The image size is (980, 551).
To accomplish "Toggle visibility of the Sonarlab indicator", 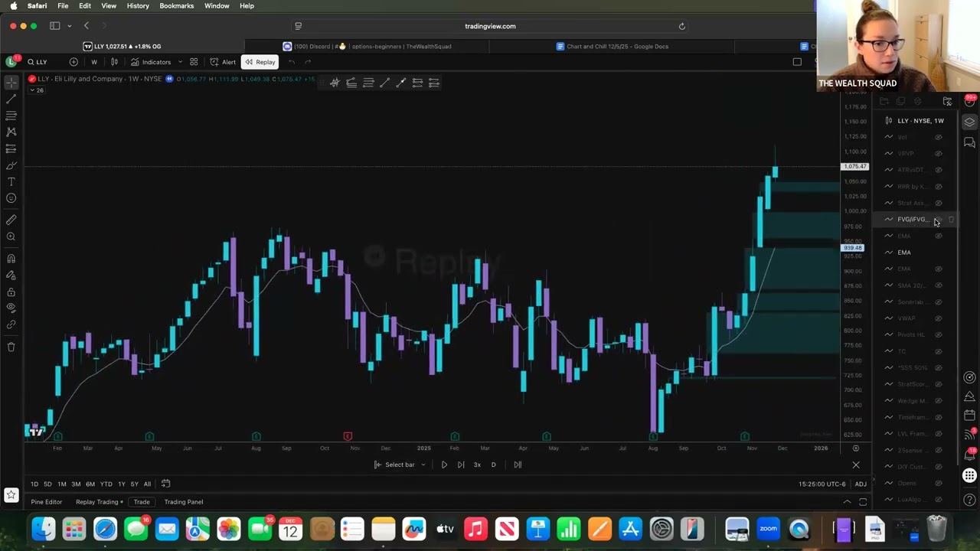I will point(939,302).
